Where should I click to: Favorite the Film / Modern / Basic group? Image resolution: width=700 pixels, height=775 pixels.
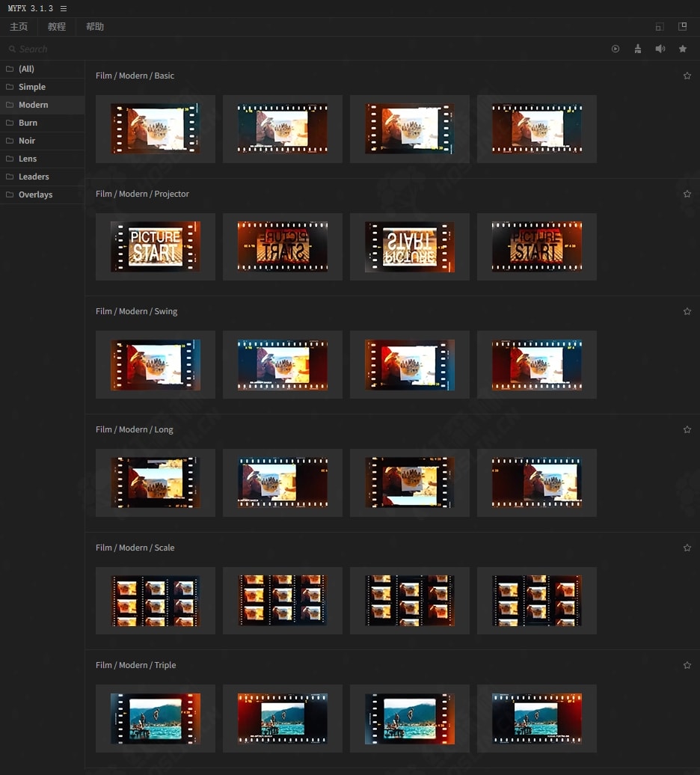(x=687, y=76)
